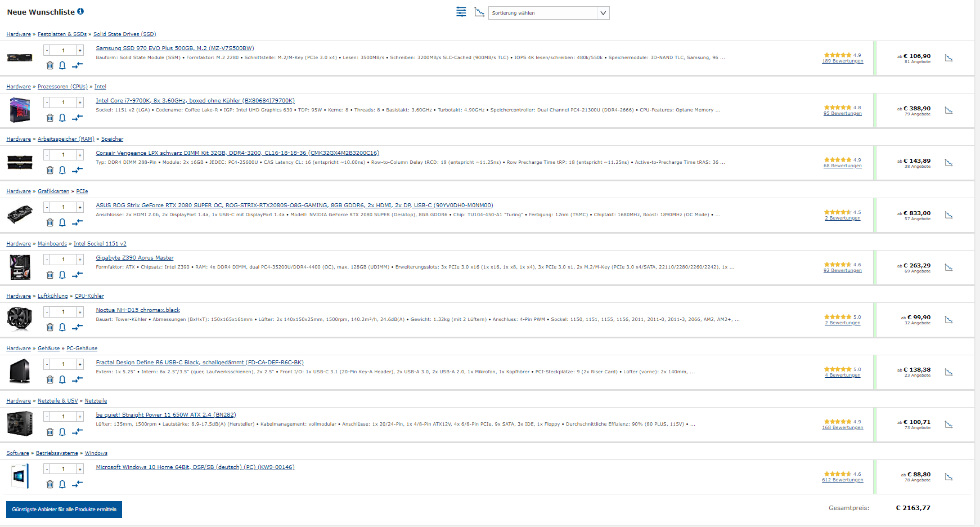
Task: Open price chart icon for Noctua € 99,90
Action: click(948, 320)
